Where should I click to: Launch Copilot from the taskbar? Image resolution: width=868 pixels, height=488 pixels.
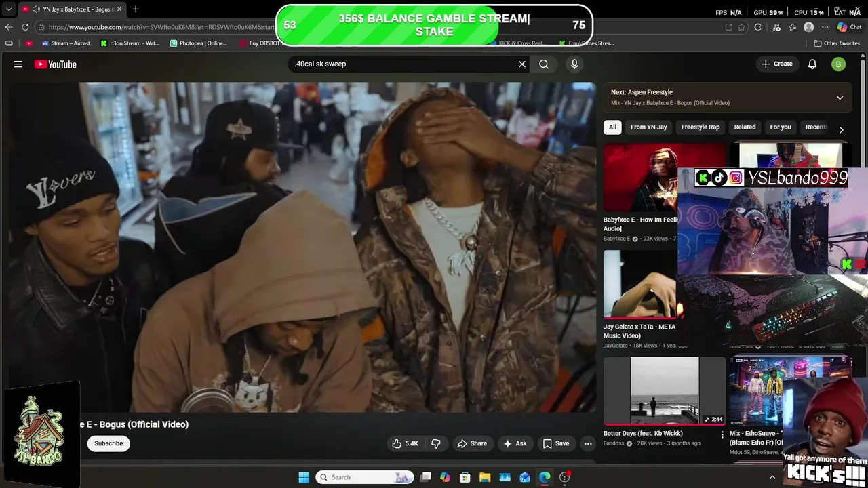tap(445, 477)
